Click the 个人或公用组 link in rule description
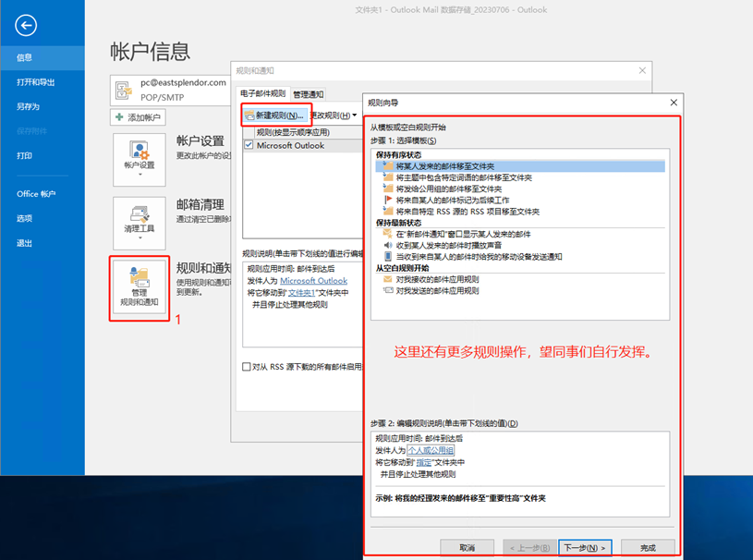This screenshot has height=560, width=753. coord(424,450)
